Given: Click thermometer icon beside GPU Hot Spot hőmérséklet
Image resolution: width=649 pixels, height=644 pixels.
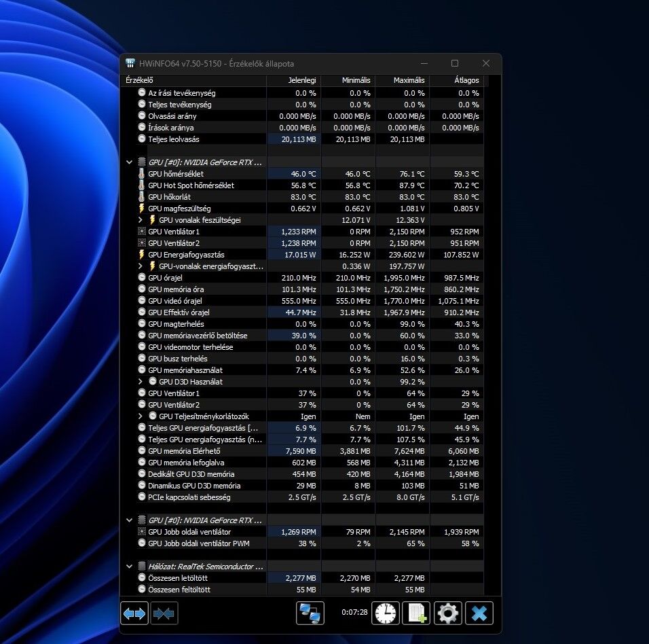Looking at the screenshot, I should pos(142,185).
